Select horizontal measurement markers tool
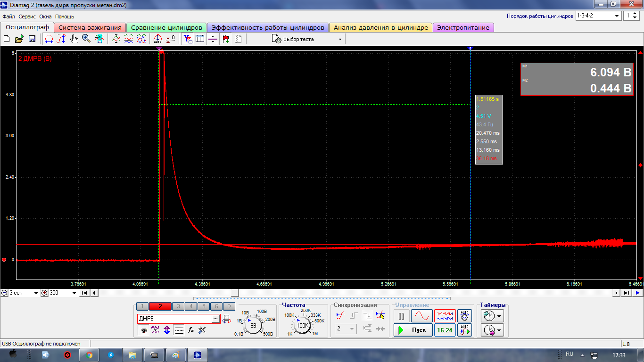This screenshot has height=362, width=644. pyautogui.click(x=49, y=39)
